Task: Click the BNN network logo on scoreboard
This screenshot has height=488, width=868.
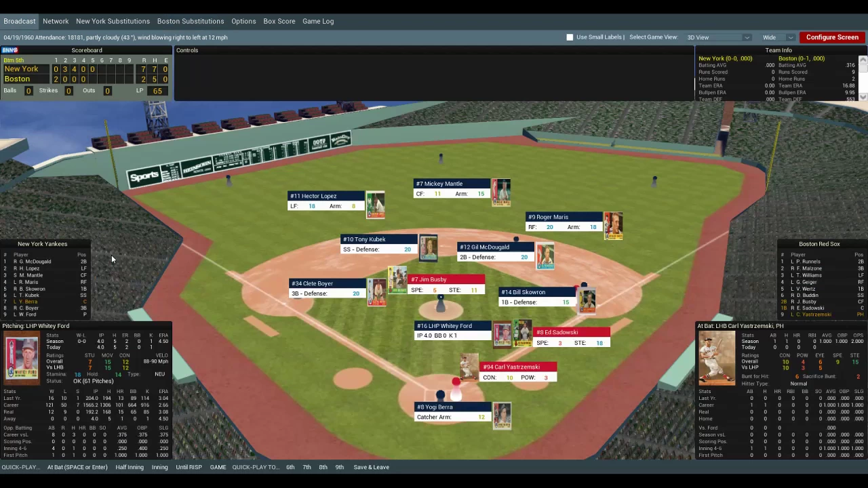Action: click(9, 50)
